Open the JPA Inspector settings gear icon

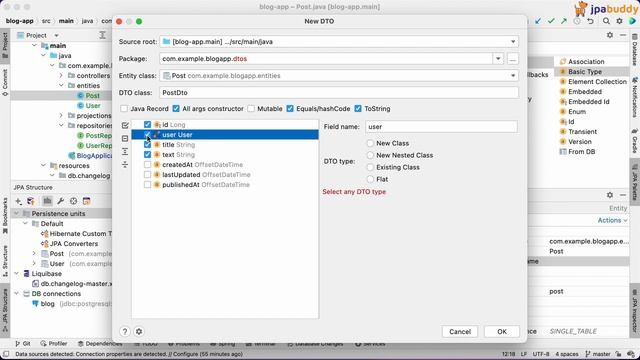tap(610, 195)
